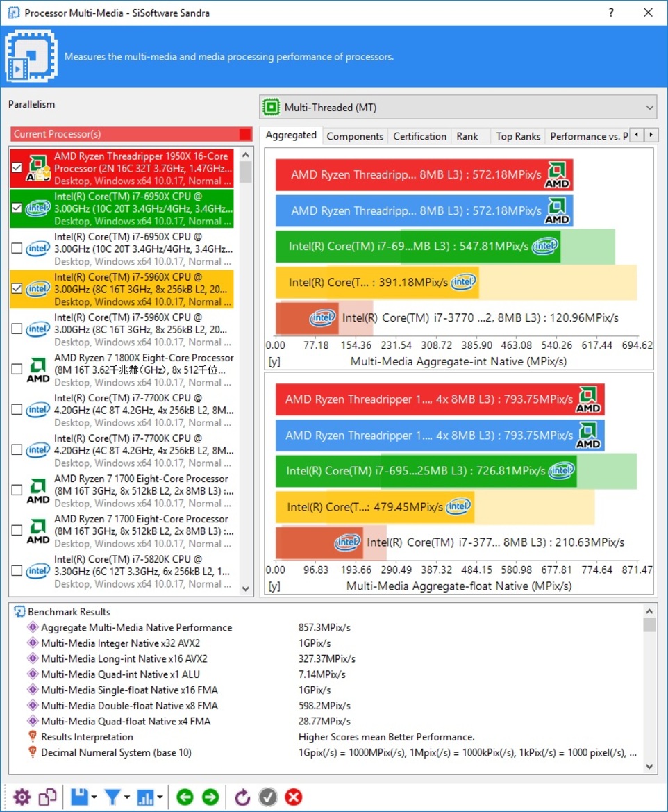668x812 pixels.
Task: Click the orange 391.18MPix/s Intel bar
Action: tap(377, 282)
